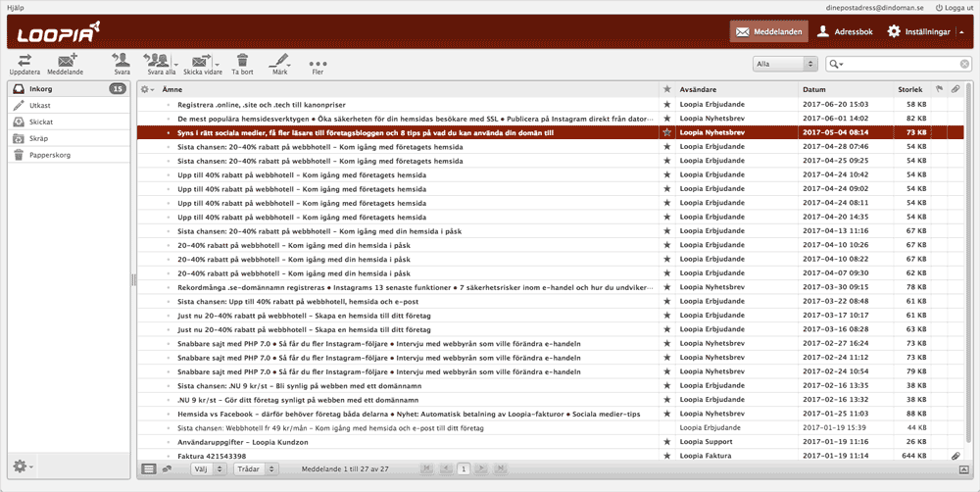Open the Alla filter dropdown

point(785,64)
